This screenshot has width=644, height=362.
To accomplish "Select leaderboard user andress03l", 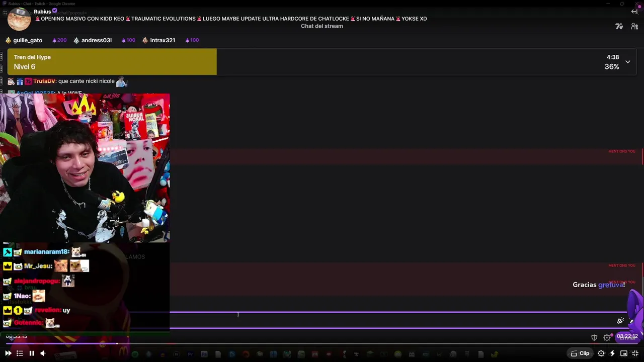I will pos(97,40).
